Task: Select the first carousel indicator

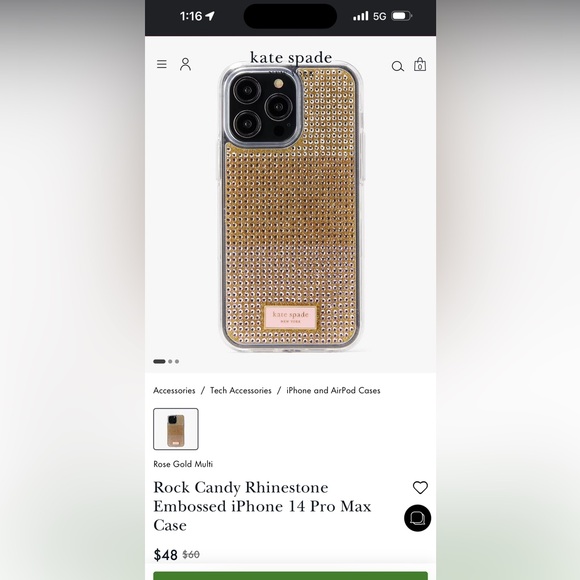Action: point(159,361)
